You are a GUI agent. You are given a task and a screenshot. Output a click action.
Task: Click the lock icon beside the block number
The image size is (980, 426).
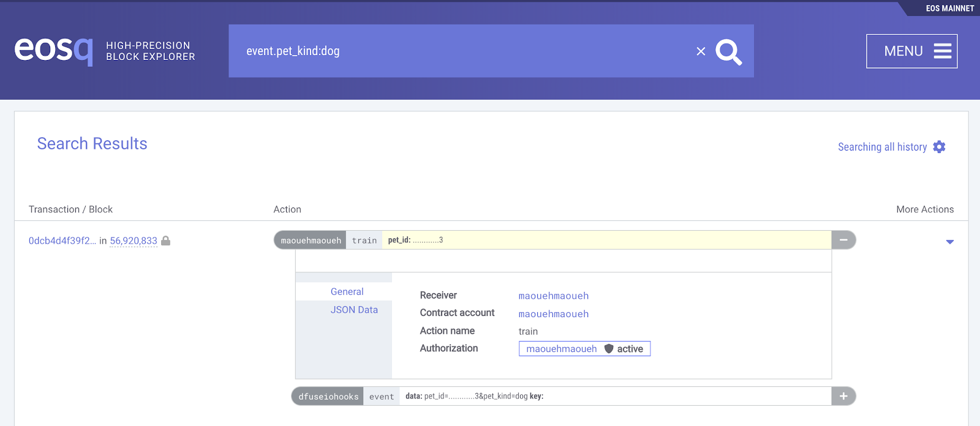point(165,241)
